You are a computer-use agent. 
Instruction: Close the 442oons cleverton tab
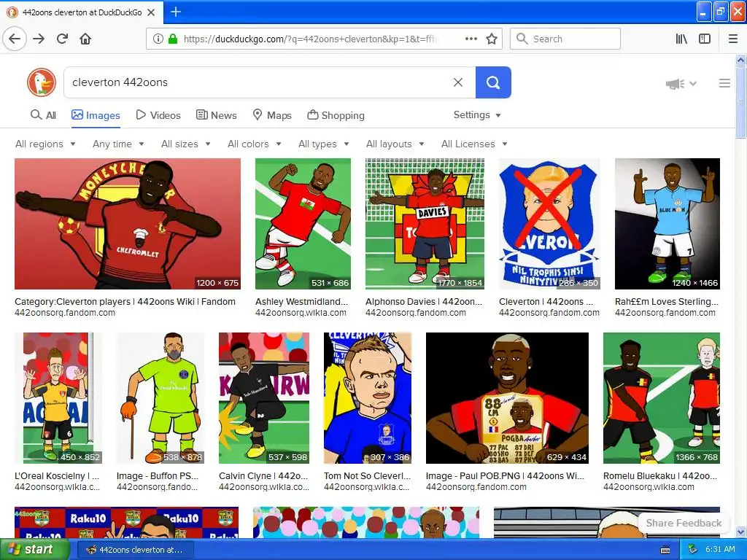pyautogui.click(x=151, y=12)
